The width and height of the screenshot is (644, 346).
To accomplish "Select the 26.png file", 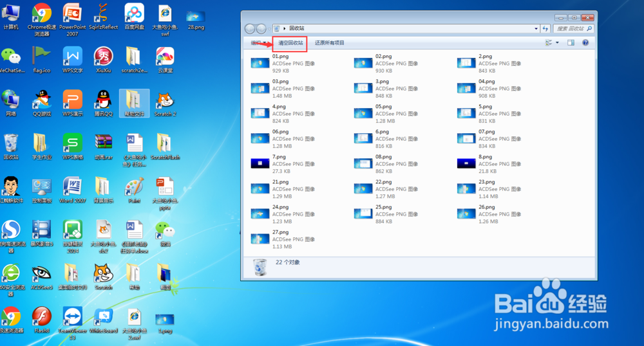I will tap(489, 214).
